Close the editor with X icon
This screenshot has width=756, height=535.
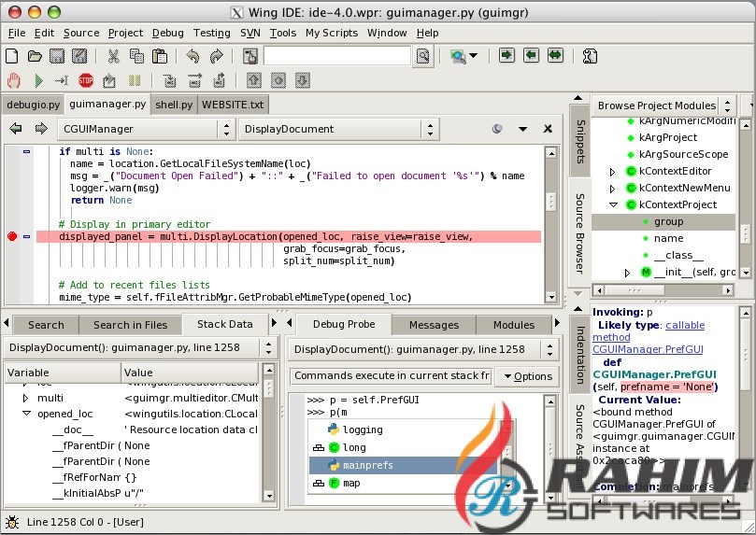pos(548,129)
